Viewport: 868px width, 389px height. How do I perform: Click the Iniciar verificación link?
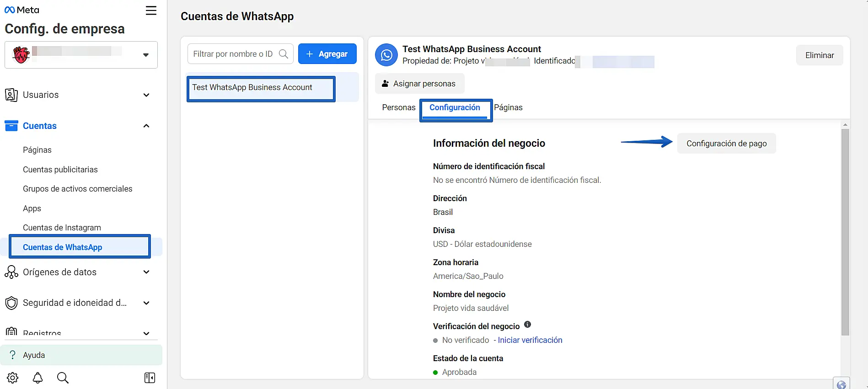pos(530,340)
